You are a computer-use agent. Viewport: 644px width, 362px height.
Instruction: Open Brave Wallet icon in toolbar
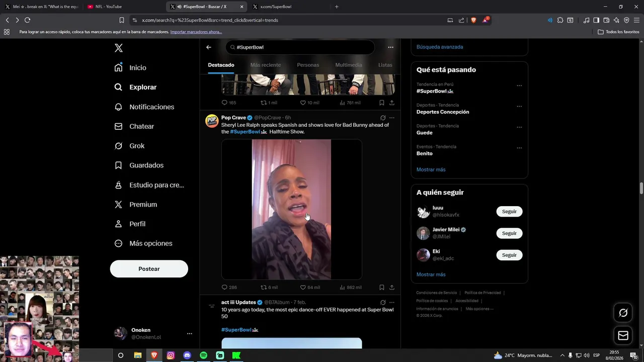click(x=606, y=20)
